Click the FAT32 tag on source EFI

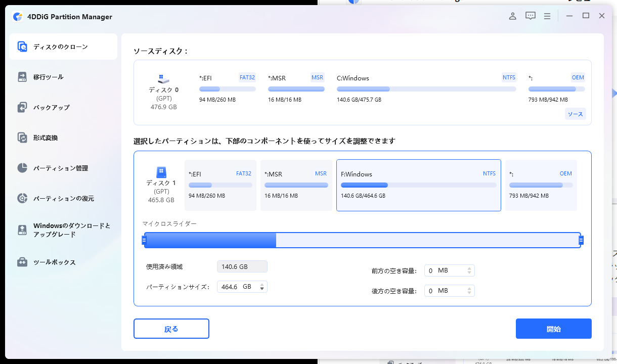247,77
